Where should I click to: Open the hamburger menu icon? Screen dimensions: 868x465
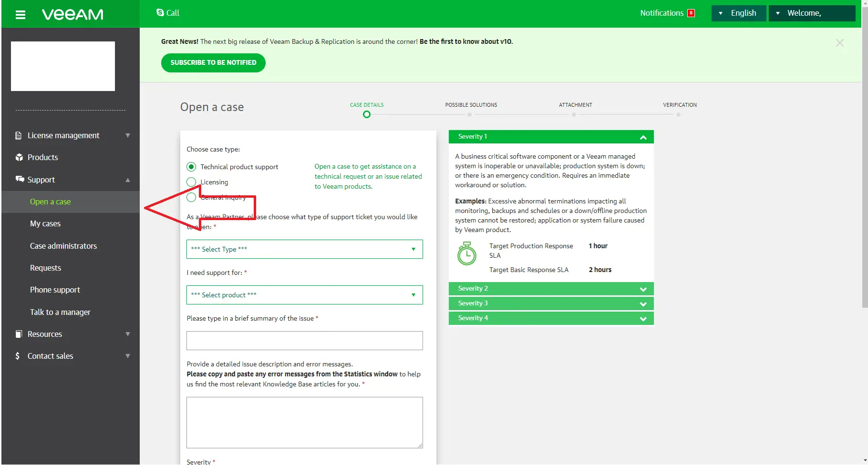[21, 15]
